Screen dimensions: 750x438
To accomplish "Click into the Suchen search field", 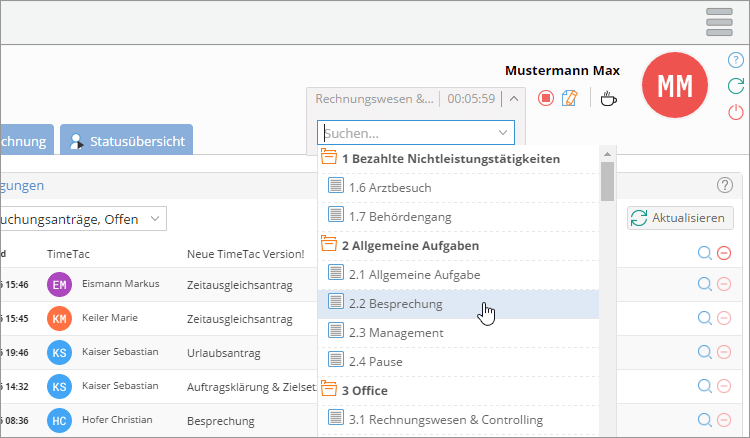I will click(x=405, y=132).
